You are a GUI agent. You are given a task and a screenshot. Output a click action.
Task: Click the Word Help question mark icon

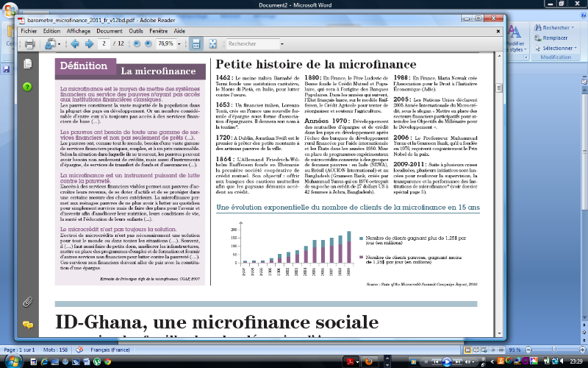(x=583, y=15)
